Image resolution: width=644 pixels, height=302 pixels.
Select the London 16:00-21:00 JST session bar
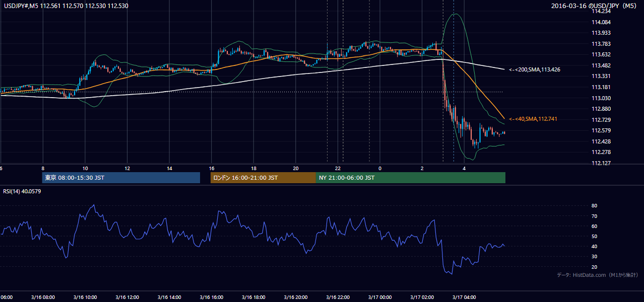click(x=263, y=178)
